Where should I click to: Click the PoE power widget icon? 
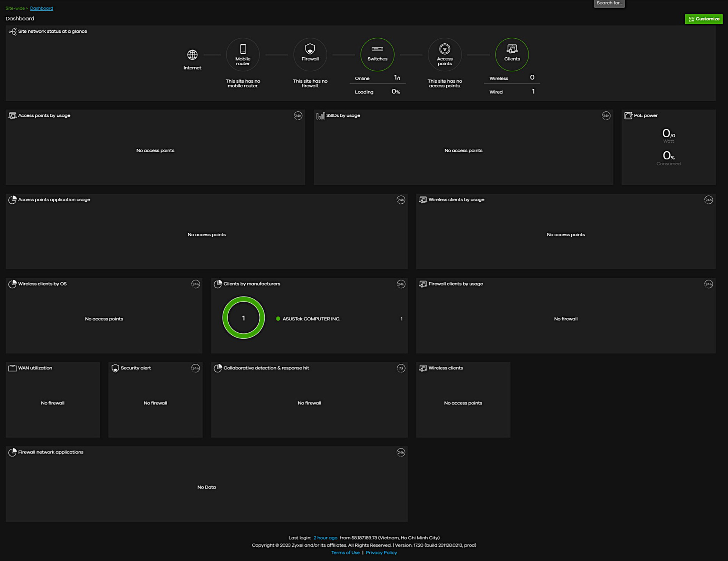coord(628,116)
